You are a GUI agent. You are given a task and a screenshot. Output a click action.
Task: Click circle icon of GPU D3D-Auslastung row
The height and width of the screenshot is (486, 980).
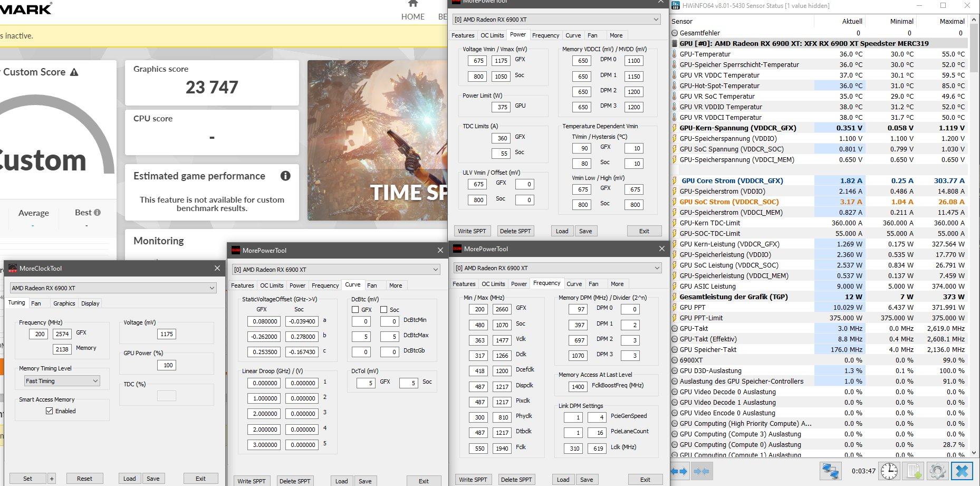click(x=675, y=370)
